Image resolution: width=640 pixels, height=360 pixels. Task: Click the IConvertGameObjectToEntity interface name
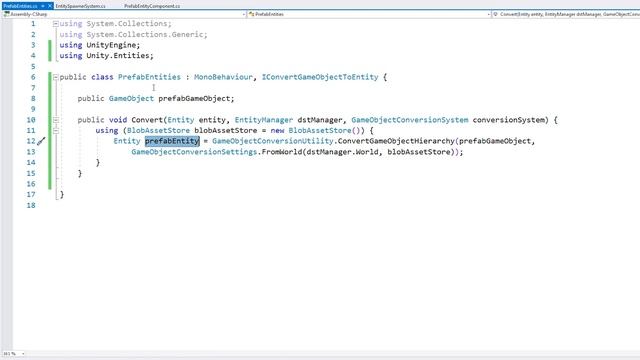320,77
